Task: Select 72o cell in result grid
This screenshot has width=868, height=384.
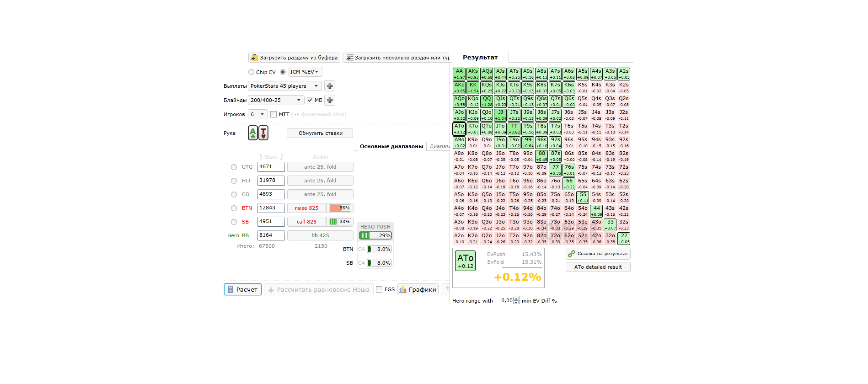Action: (555, 239)
